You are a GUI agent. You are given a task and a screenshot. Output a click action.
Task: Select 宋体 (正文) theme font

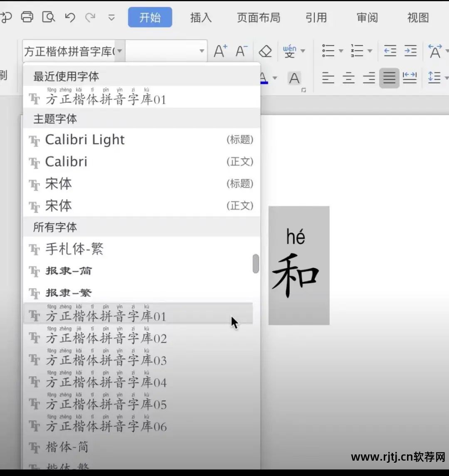pos(142,206)
